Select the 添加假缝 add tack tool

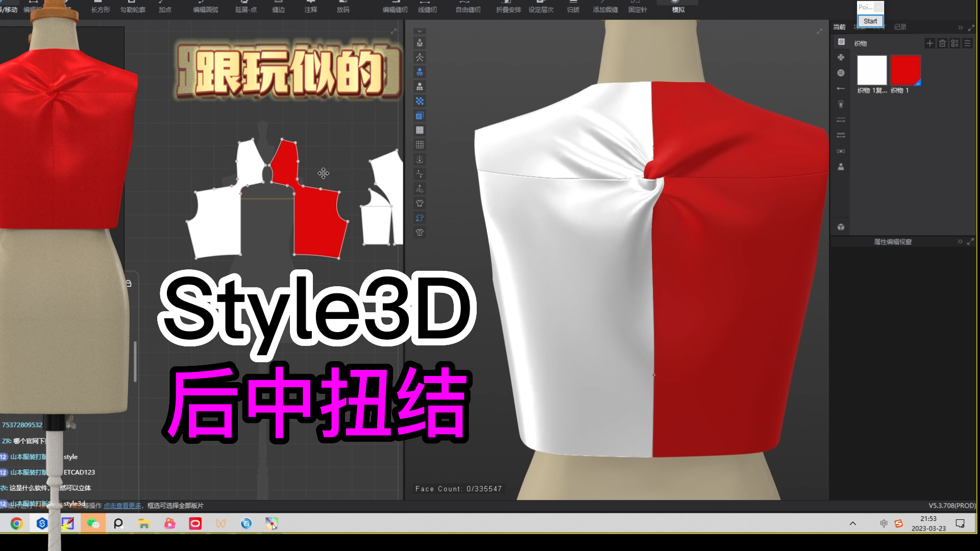click(605, 7)
